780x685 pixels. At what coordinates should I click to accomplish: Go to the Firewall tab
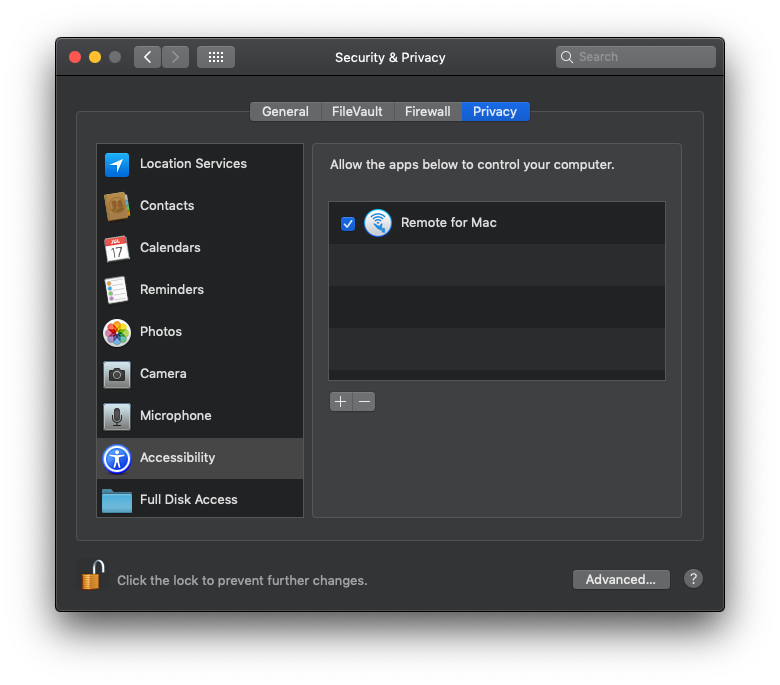pyautogui.click(x=427, y=112)
